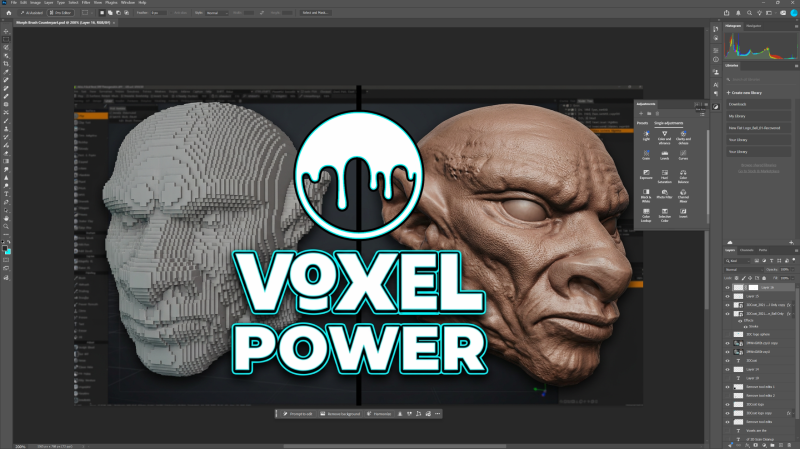800x449 pixels.
Task: Toggle visibility of Layer 26
Action: 728,287
